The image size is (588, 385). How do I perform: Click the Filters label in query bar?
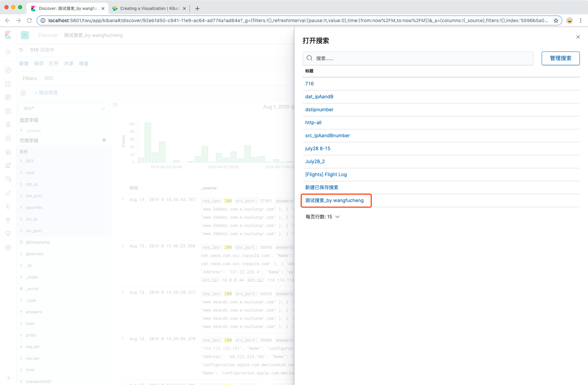coord(30,79)
